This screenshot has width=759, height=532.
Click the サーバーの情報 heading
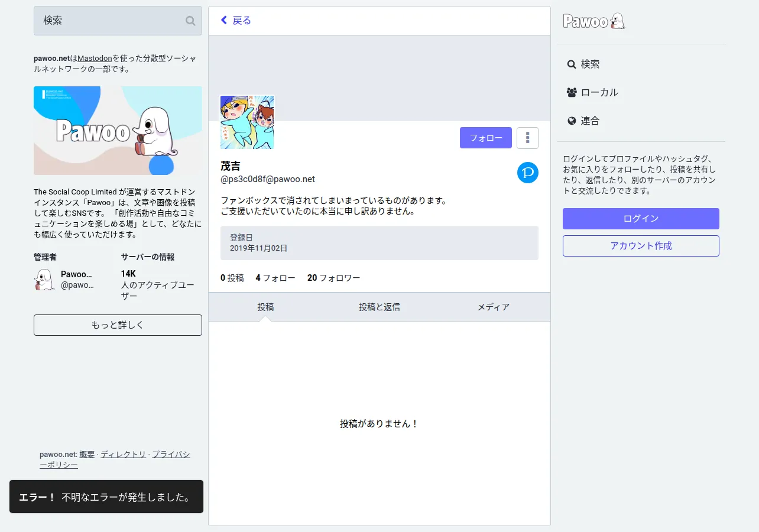coord(148,257)
